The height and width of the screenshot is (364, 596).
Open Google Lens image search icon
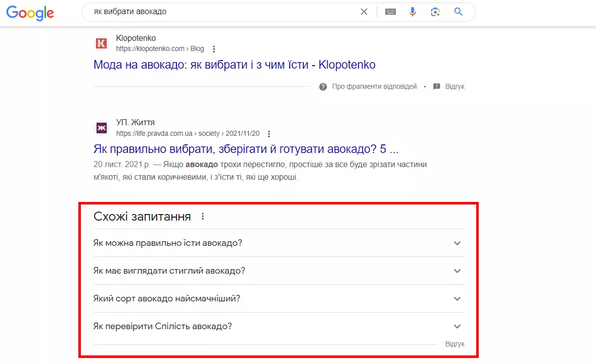click(x=435, y=12)
